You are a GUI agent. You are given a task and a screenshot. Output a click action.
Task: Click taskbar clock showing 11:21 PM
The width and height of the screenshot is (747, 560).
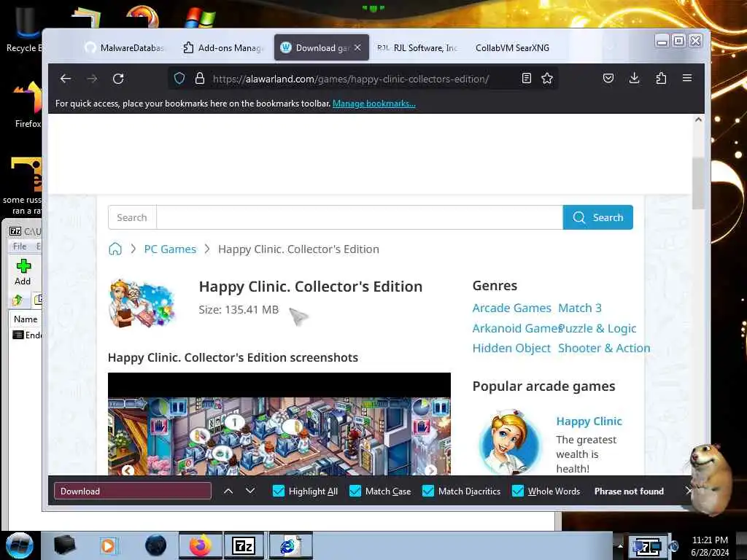pos(710,540)
